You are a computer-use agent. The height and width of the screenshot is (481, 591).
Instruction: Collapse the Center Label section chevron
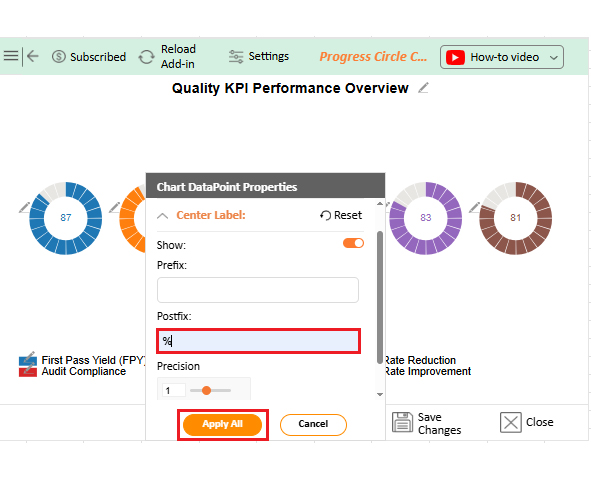[162, 216]
